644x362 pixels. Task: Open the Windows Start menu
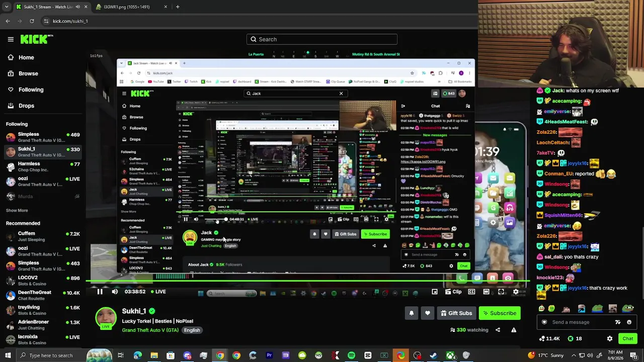pyautogui.click(x=7, y=355)
